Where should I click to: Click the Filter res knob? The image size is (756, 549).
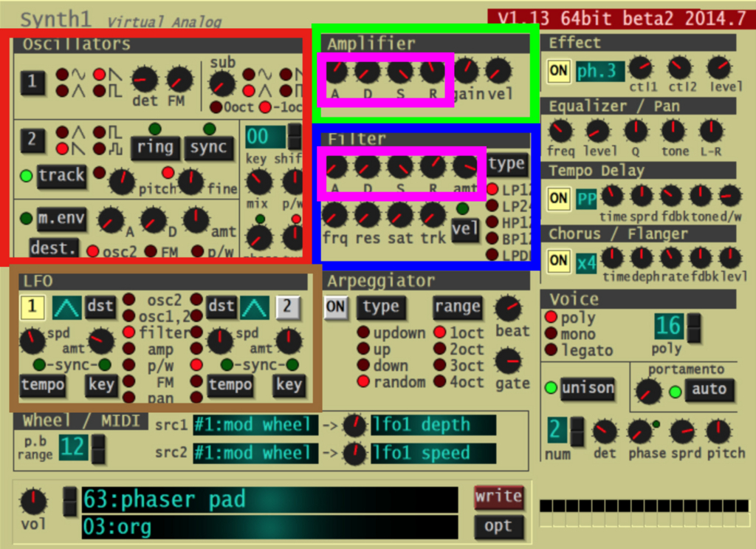(x=368, y=215)
